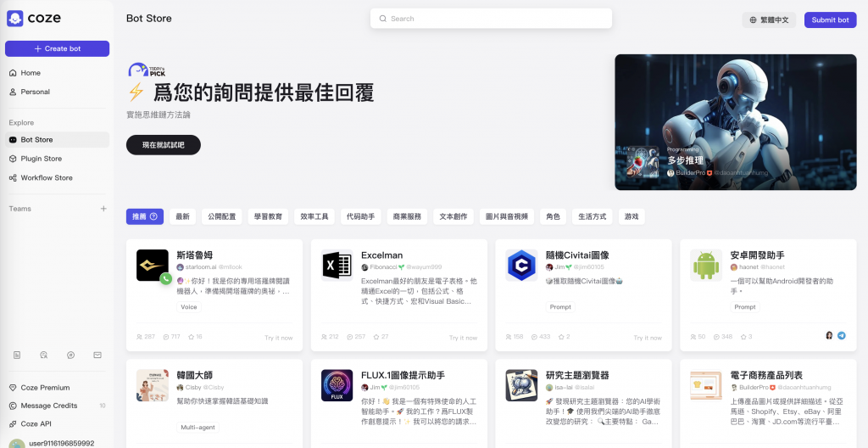Click the Prompt tag on 隨機Civitai圖像 card
Screen dimensions: 868x448
(x=560, y=307)
